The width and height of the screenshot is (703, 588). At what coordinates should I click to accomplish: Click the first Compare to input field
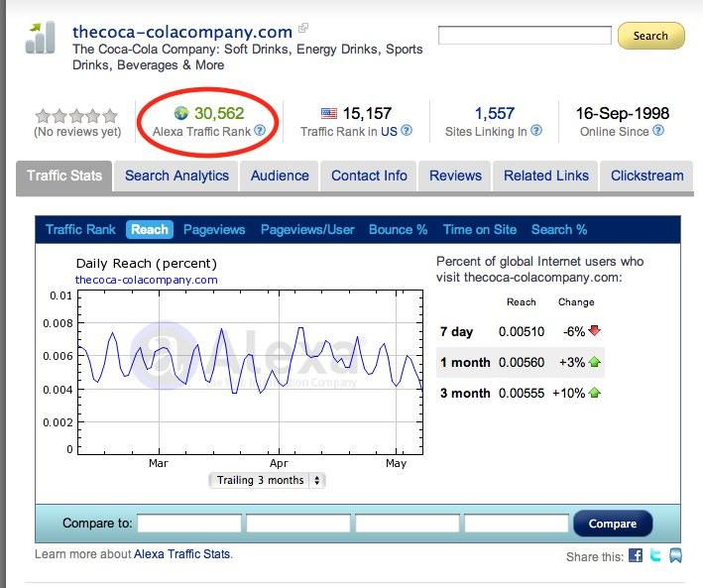pos(189,524)
